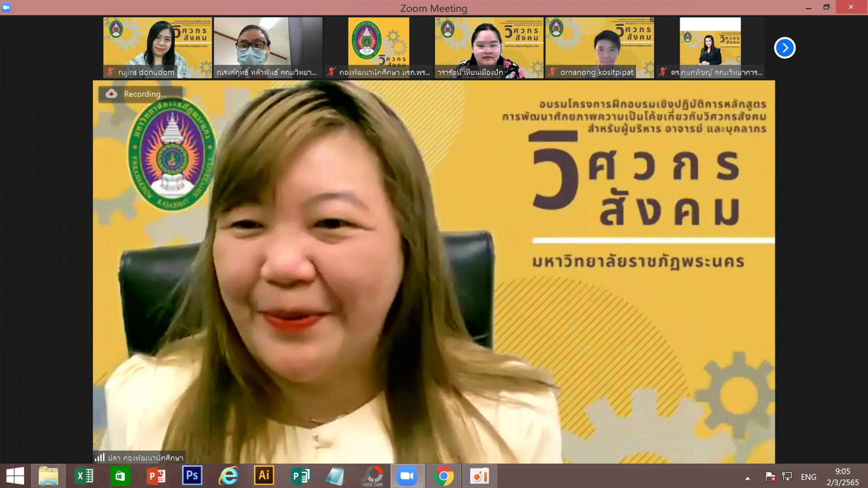
Task: Show hidden system tray icons
Action: [x=747, y=478]
